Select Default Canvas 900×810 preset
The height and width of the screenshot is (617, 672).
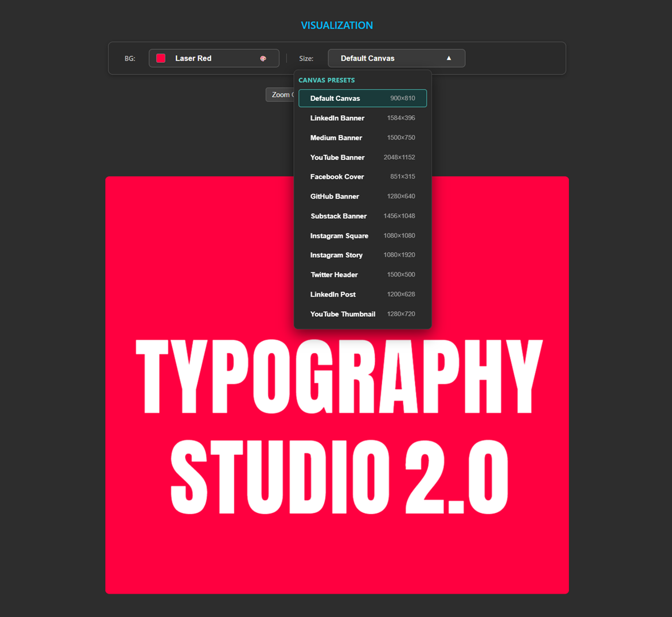[362, 99]
